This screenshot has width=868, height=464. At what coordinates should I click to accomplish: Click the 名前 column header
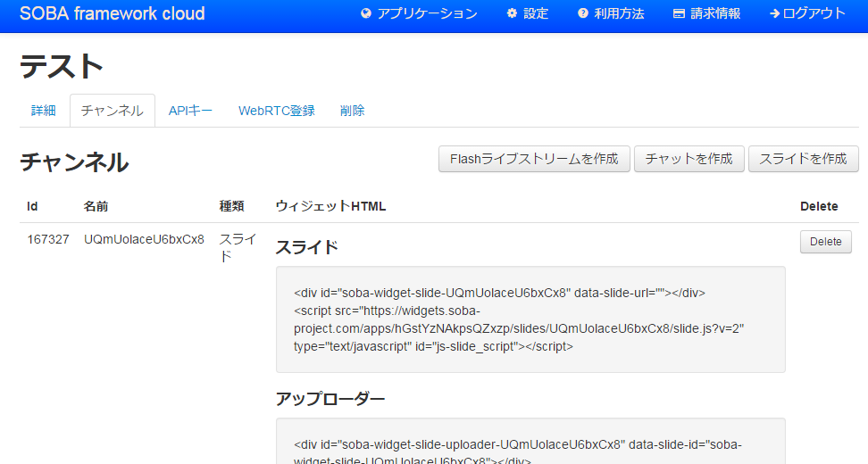[96, 206]
